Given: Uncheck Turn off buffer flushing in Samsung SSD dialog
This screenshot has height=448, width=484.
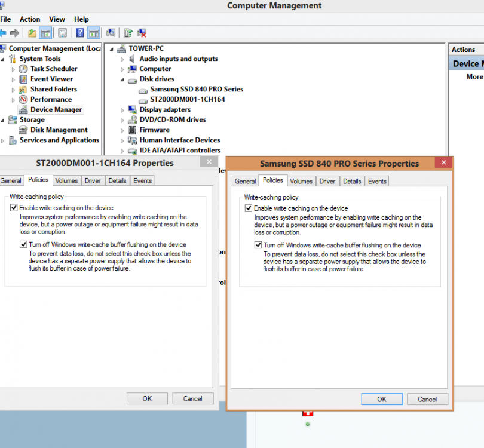Looking at the screenshot, I should click(258, 245).
